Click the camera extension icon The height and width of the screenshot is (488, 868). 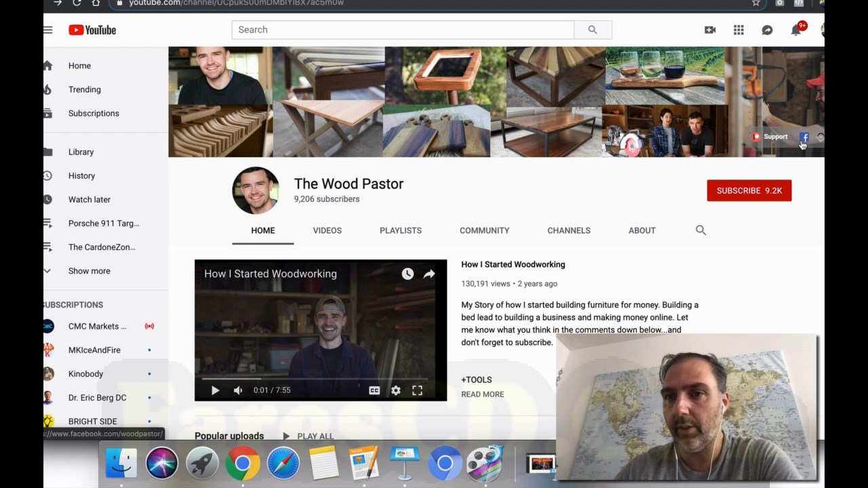click(780, 3)
